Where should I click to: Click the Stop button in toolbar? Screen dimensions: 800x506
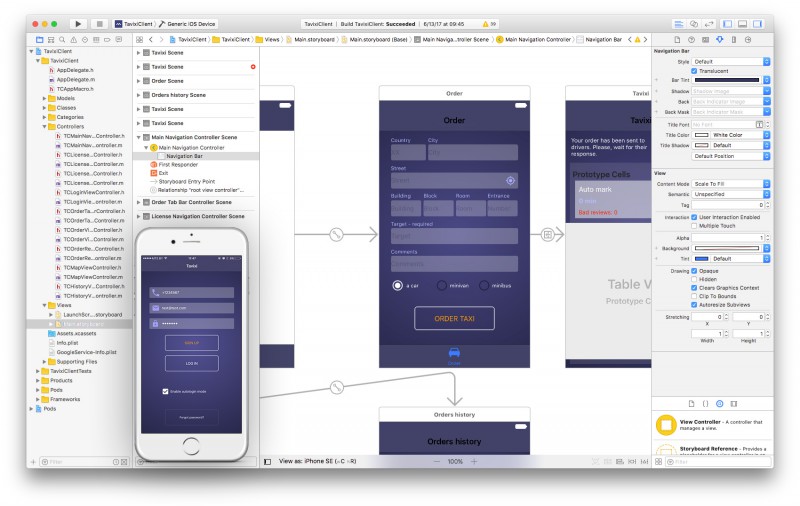pos(99,23)
